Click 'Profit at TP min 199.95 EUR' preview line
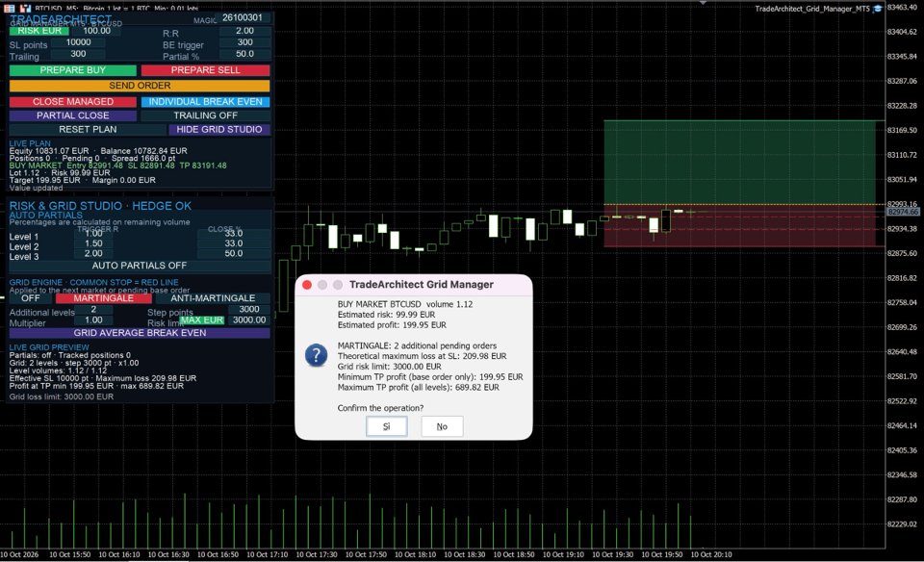This screenshot has width=924, height=562. [62, 386]
